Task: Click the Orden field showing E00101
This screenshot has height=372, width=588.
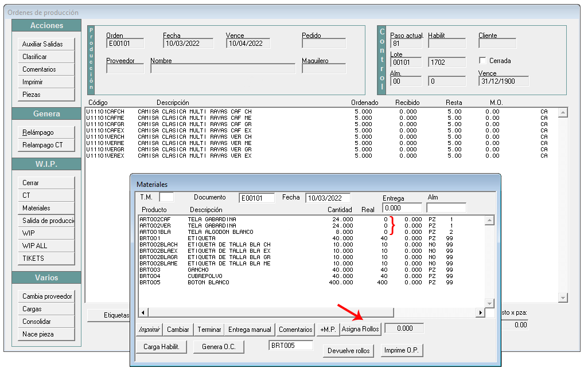Action: click(x=125, y=44)
